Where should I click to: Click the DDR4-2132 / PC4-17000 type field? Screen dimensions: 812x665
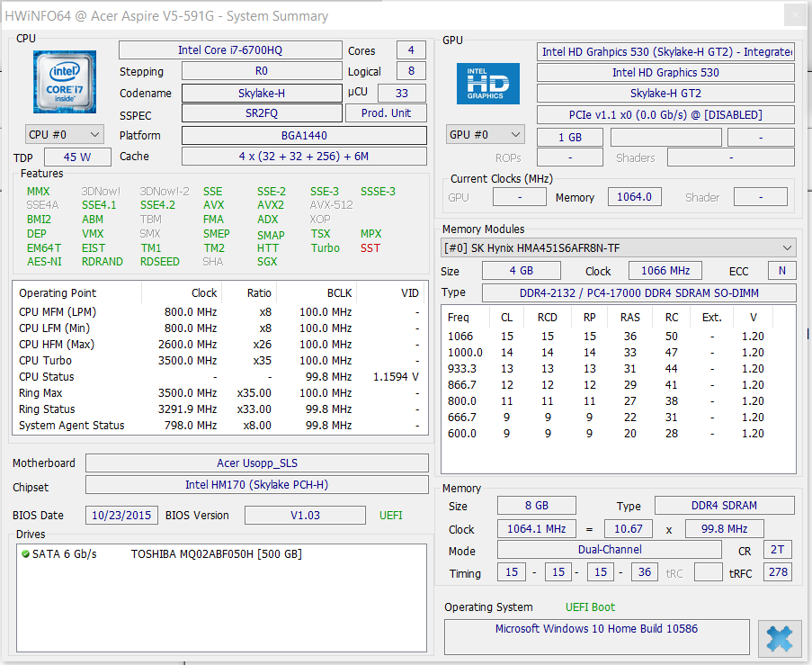click(x=639, y=292)
